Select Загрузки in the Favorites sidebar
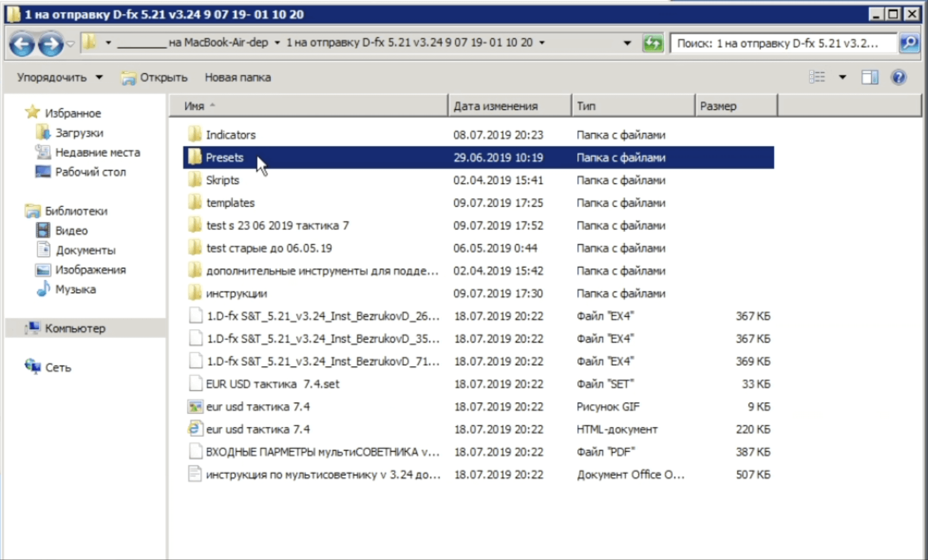 tap(79, 133)
